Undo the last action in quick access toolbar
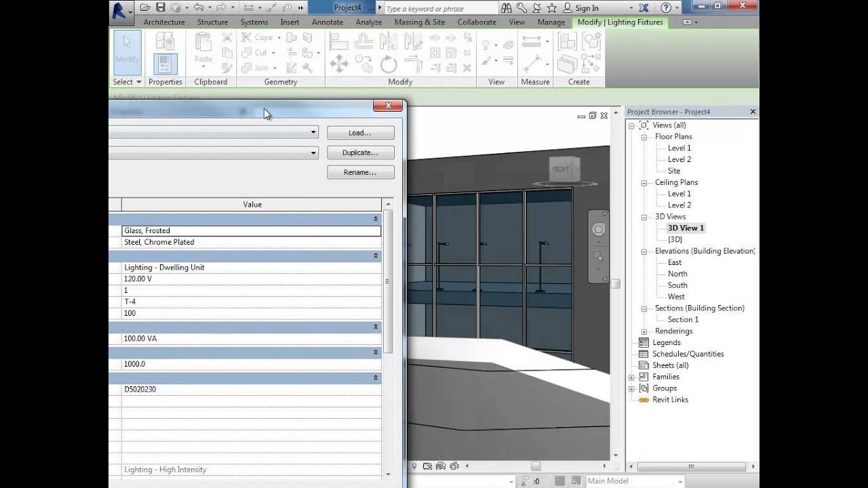The width and height of the screenshot is (868, 488). coord(199,8)
